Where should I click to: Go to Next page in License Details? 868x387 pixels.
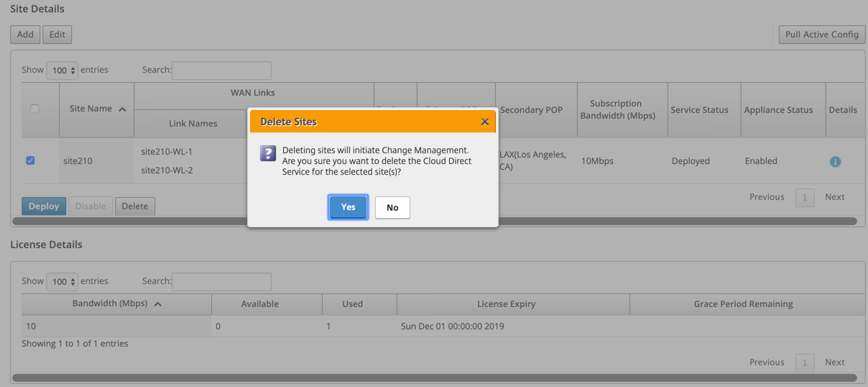click(835, 363)
